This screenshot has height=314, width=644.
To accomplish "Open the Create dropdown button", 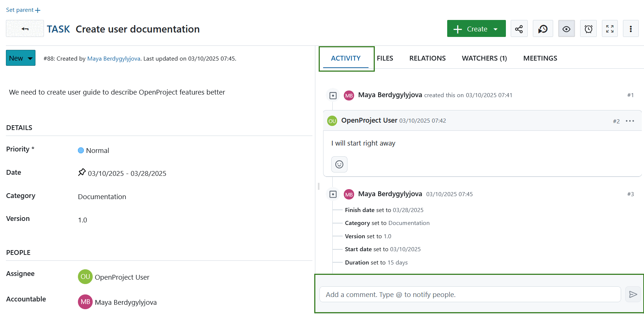I will 476,29.
